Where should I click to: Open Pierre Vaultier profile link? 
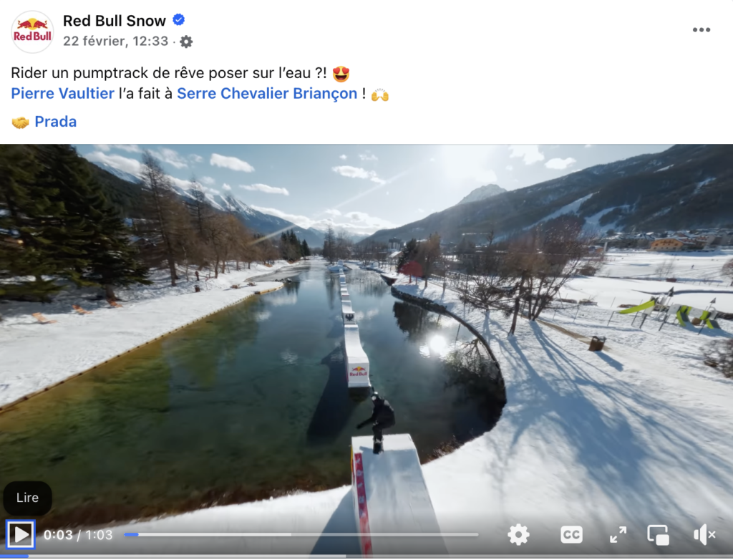pyautogui.click(x=63, y=94)
